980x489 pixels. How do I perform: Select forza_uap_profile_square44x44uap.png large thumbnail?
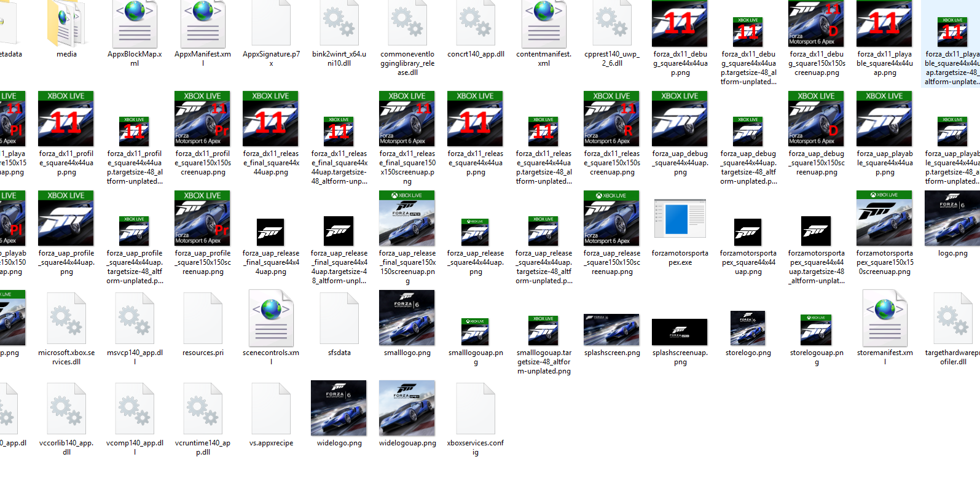click(66, 219)
